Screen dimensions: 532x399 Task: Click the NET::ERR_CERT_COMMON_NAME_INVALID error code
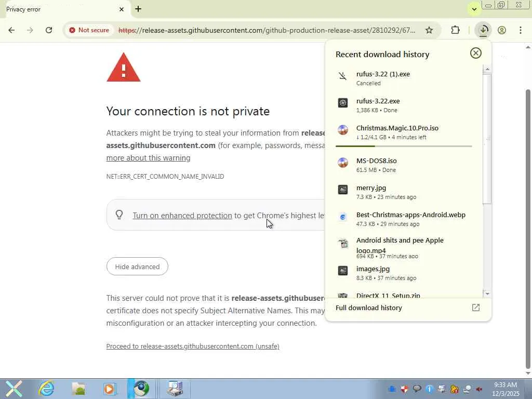click(x=165, y=177)
